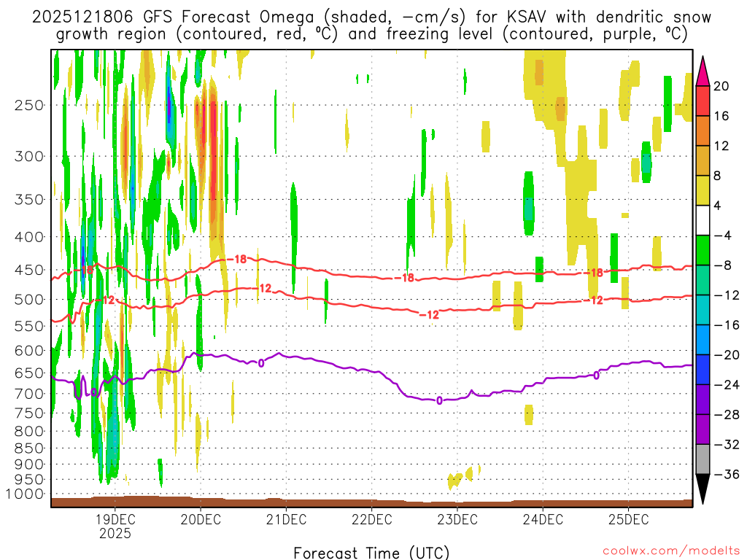Screen dimensions: 747x560
Task: Click the 900 pressure level label
Action: click(x=29, y=464)
